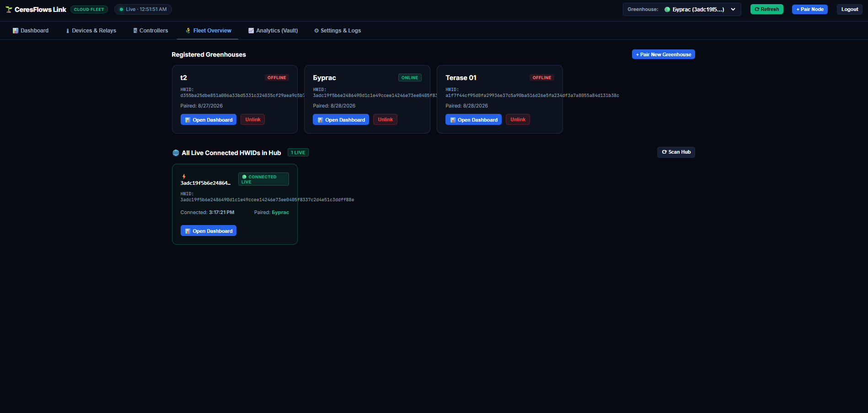The height and width of the screenshot is (413, 868).
Task: Click the CeresFlows Link sprout logo icon
Action: (9, 10)
